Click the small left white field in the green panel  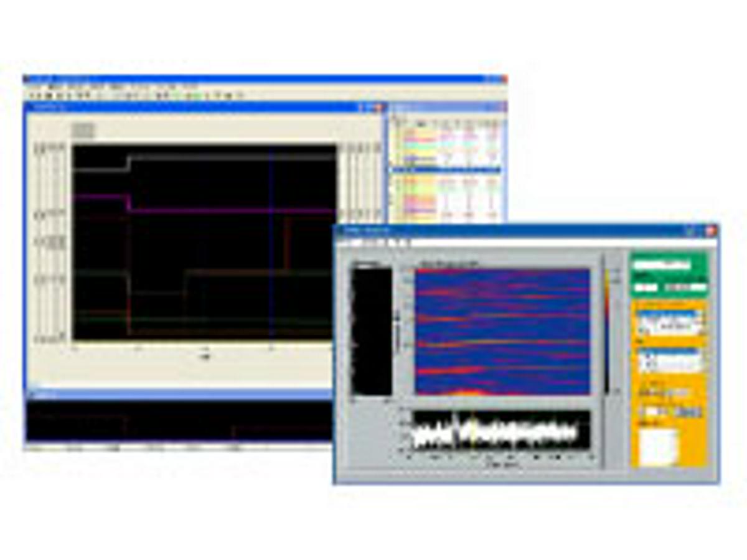click(x=646, y=287)
